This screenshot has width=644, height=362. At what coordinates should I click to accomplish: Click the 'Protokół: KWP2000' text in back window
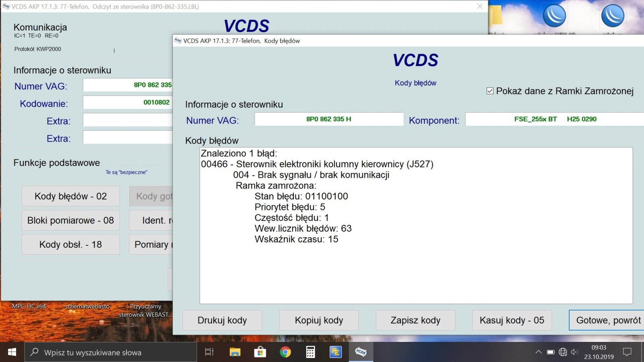38,49
